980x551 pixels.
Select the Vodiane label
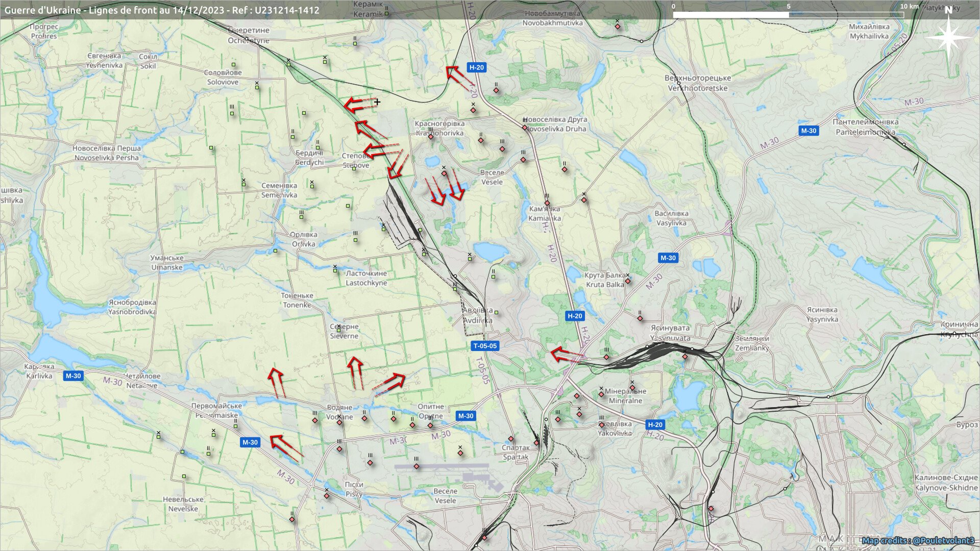click(x=339, y=412)
